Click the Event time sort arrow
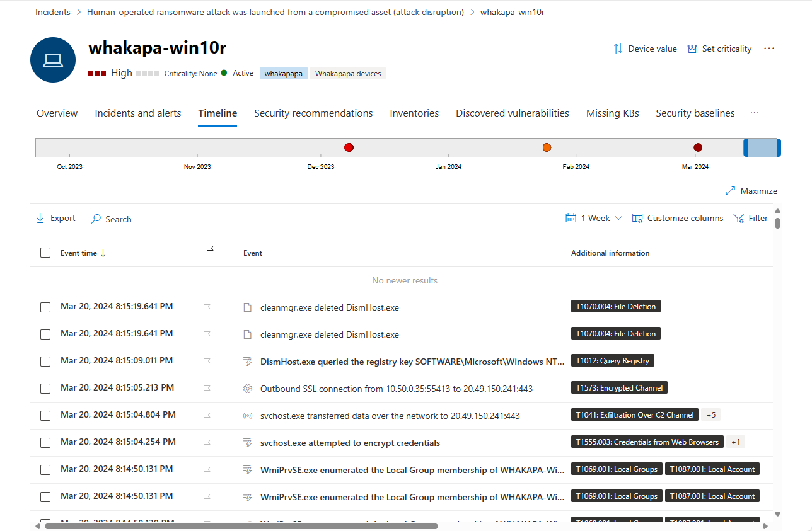Image resolution: width=812 pixels, height=531 pixels. tap(103, 253)
